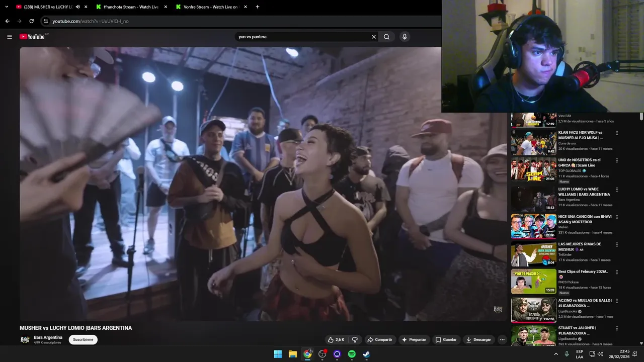Click the MUSHER vs LUCHY LOMIO video title
644x362 pixels.
tap(75, 328)
